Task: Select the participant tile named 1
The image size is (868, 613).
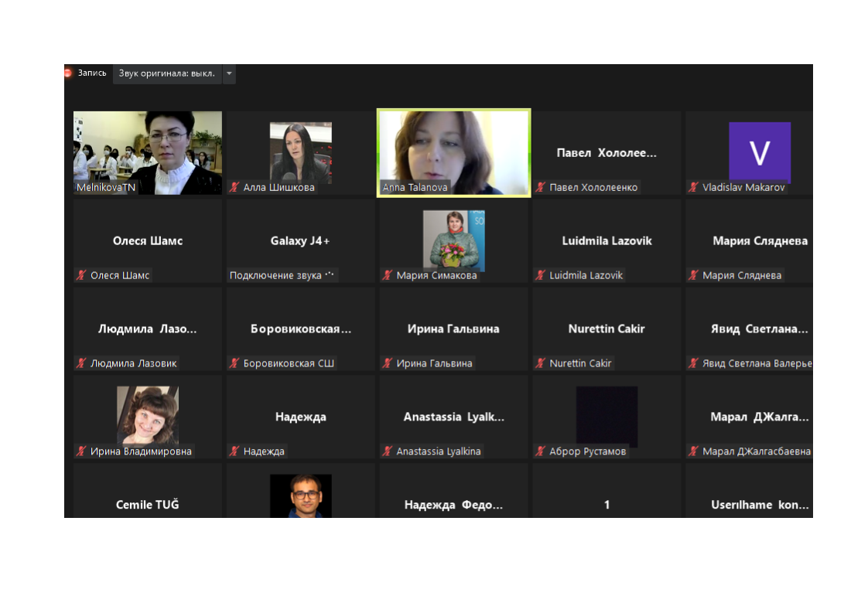Action: coord(607,491)
